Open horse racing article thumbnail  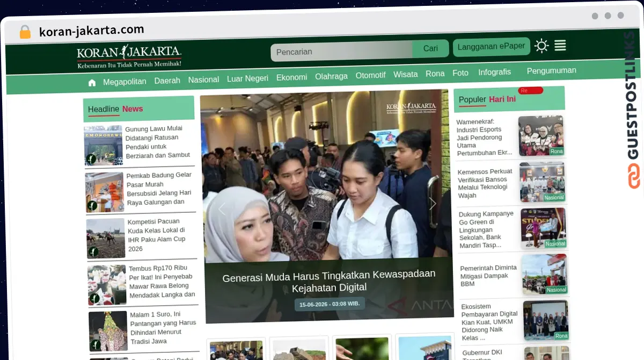tap(106, 238)
